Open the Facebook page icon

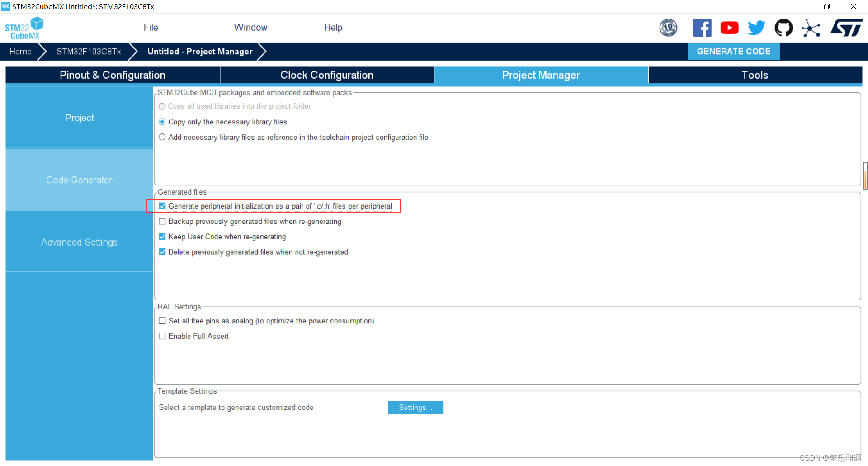[x=702, y=28]
